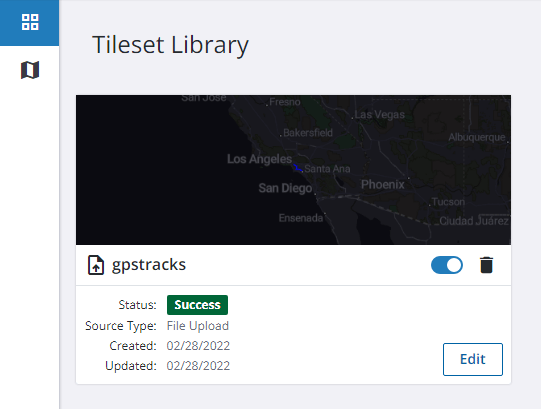Click the gpstracks map preview thumbnail
Image resolution: width=541 pixels, height=409 pixels.
coord(293,170)
